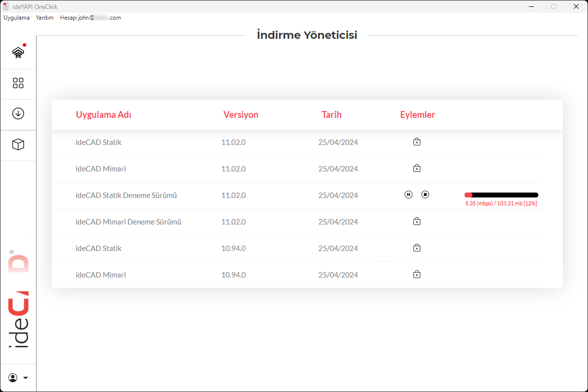Select the ideCAD Statik Deneme Sürümü row name

tap(126, 196)
